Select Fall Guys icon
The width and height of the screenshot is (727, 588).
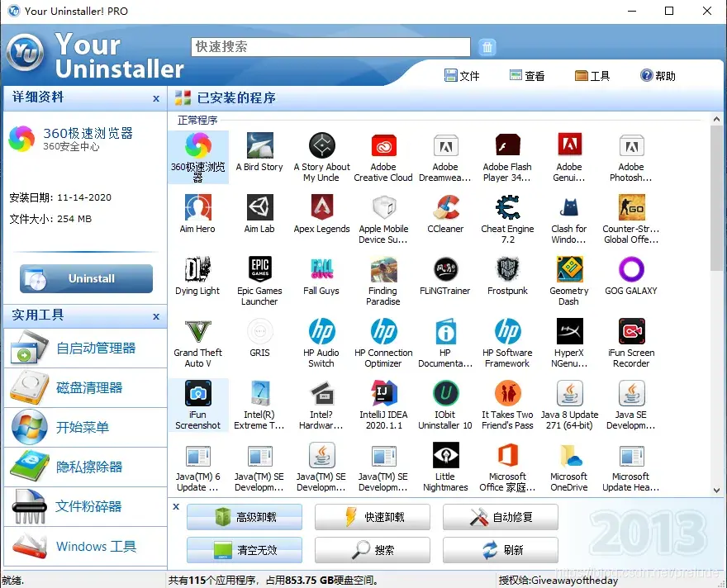[321, 269]
